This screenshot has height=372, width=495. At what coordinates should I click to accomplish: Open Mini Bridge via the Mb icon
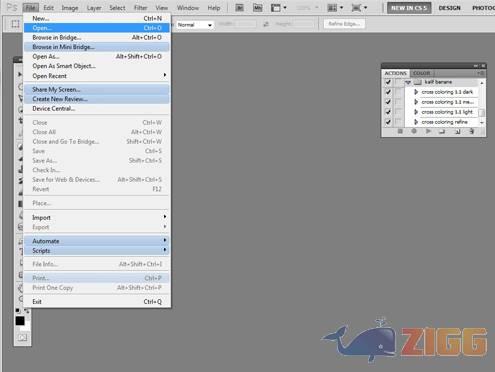(x=257, y=8)
